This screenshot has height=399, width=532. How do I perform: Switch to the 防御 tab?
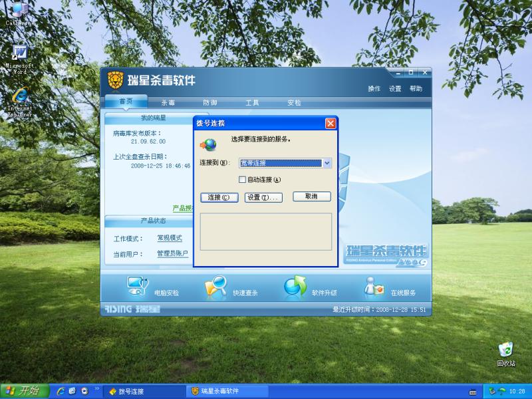click(210, 102)
